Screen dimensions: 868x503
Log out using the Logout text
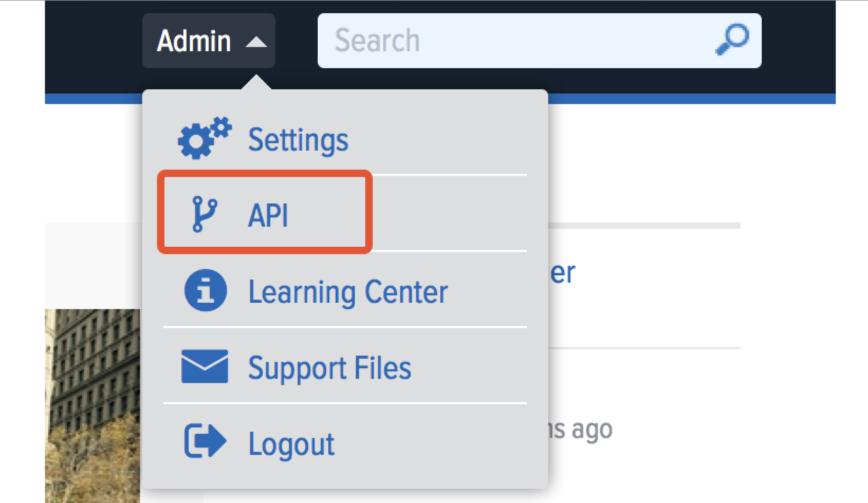(x=291, y=444)
